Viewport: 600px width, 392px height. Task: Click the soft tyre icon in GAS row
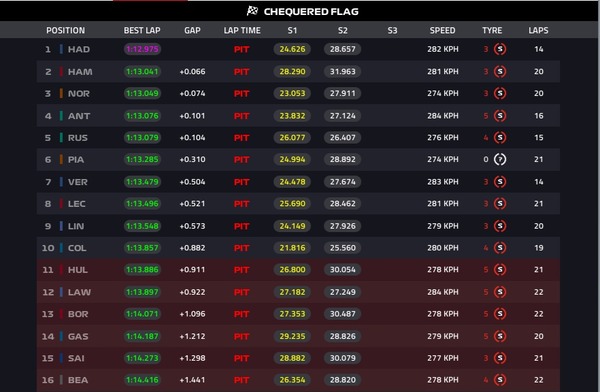(500, 336)
